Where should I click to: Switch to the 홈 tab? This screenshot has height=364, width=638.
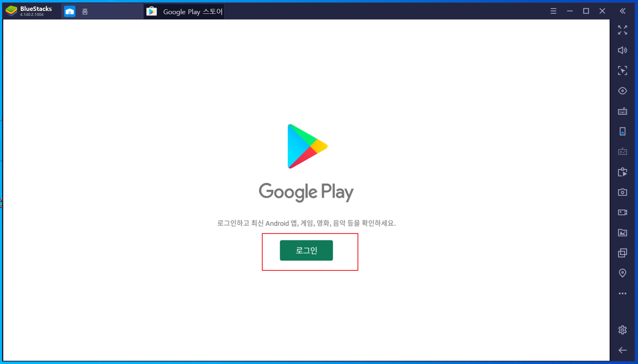coord(102,11)
